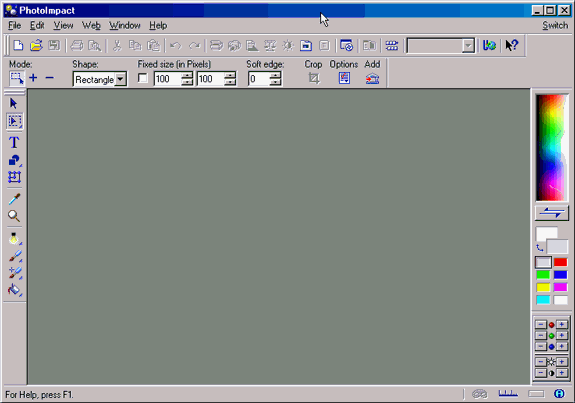Image resolution: width=575 pixels, height=403 pixels.
Task: Open the empty toolbar combo box dropdown
Action: [468, 46]
